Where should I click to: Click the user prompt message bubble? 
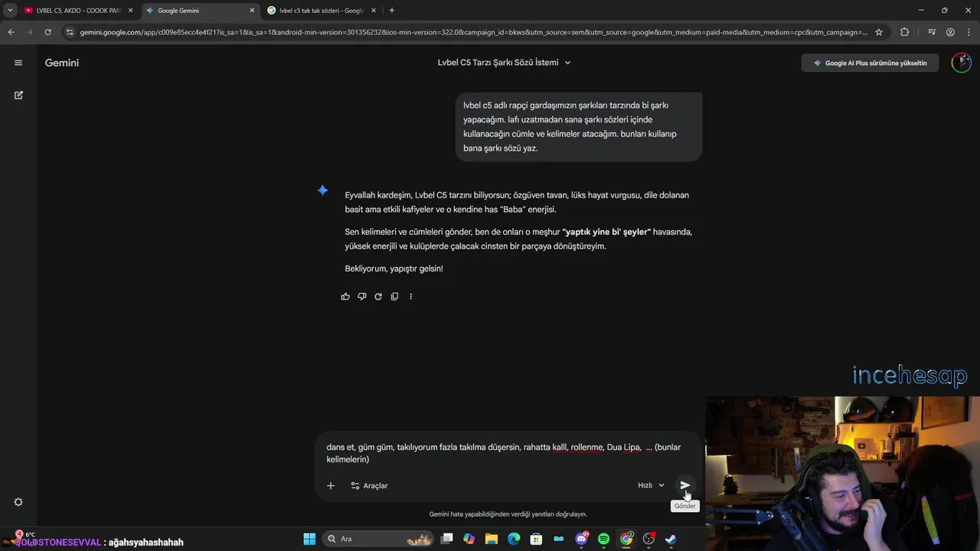coord(578,127)
